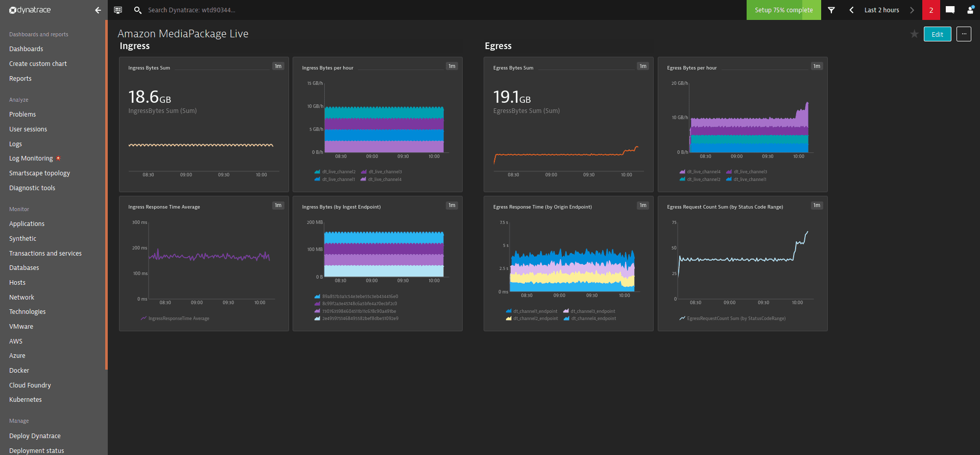Open Smartscape topology
This screenshot has width=980, height=455.
coord(39,173)
